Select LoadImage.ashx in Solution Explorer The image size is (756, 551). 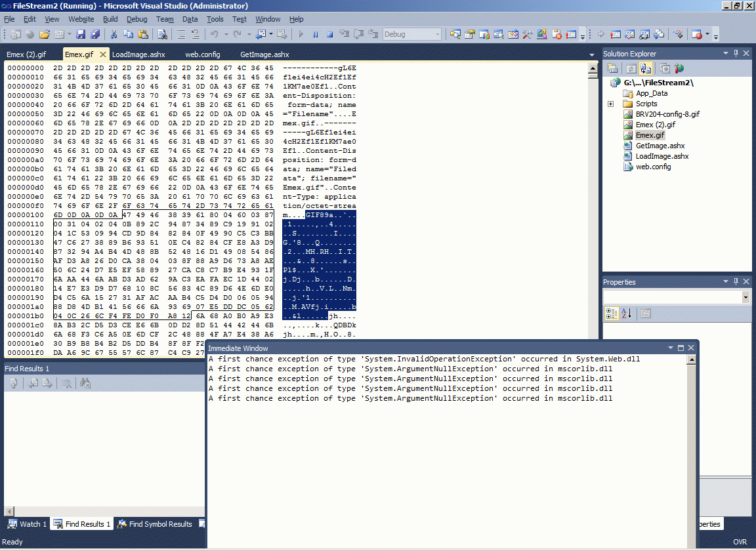coord(662,156)
